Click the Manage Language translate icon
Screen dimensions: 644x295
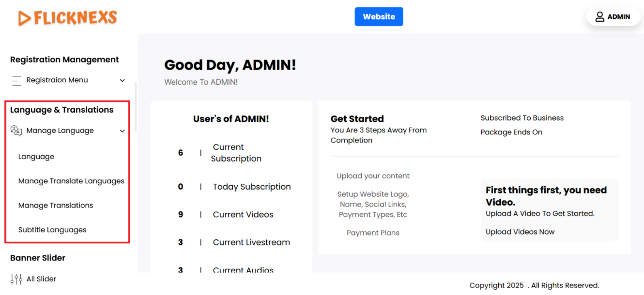(x=16, y=131)
